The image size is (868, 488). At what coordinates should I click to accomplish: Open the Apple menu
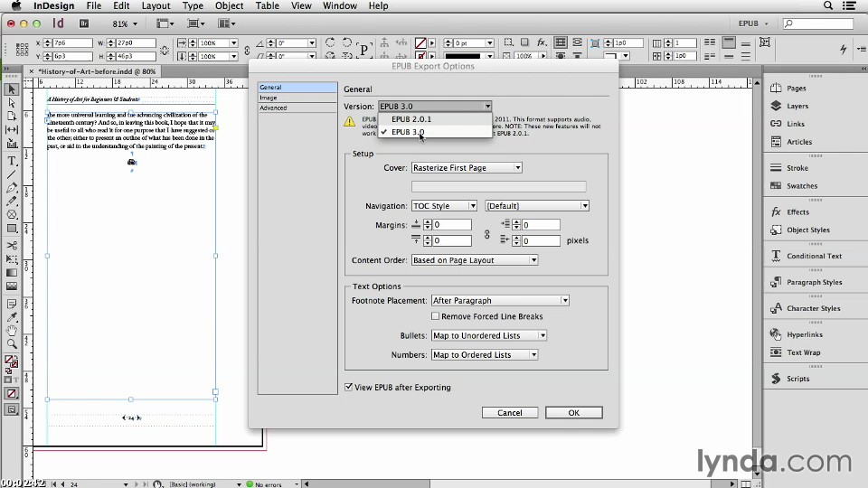click(x=16, y=5)
